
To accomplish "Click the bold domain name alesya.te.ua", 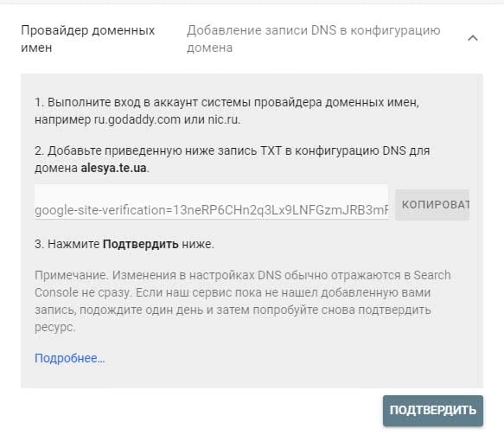I will (x=114, y=168).
